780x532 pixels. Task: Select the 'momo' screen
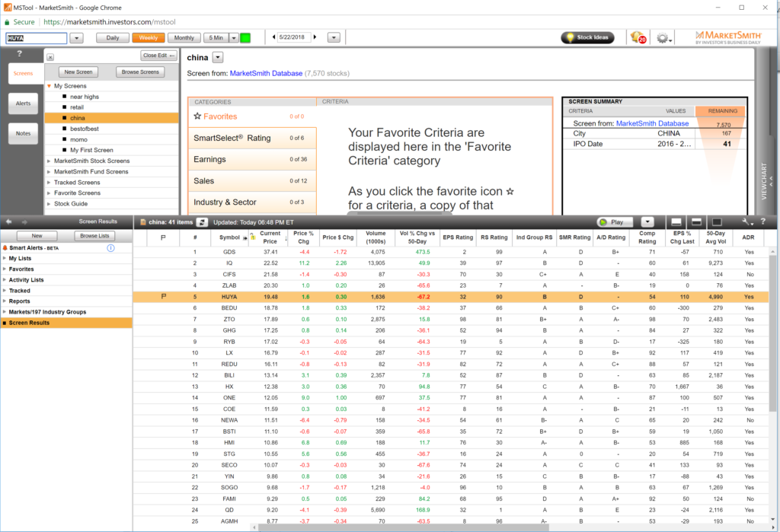coord(78,140)
